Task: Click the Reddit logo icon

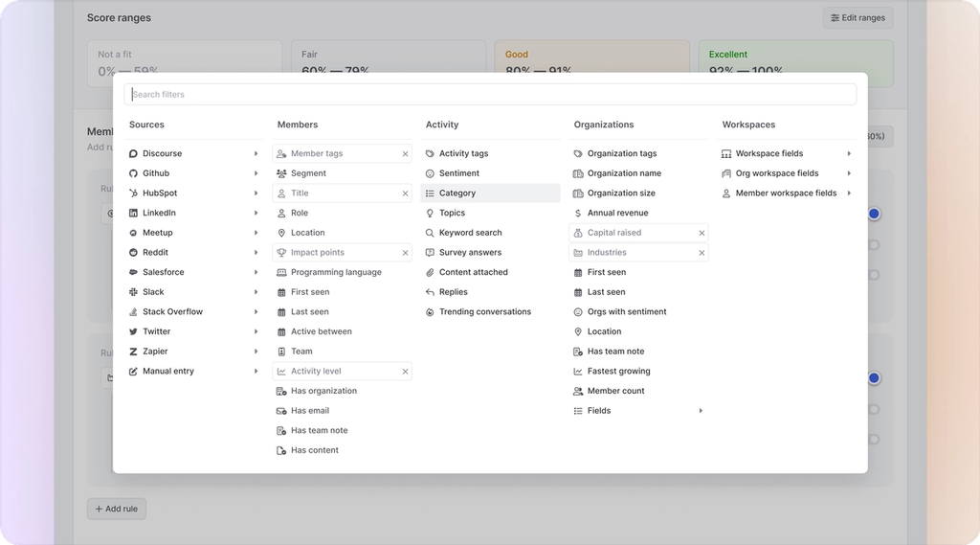Action: tap(133, 252)
